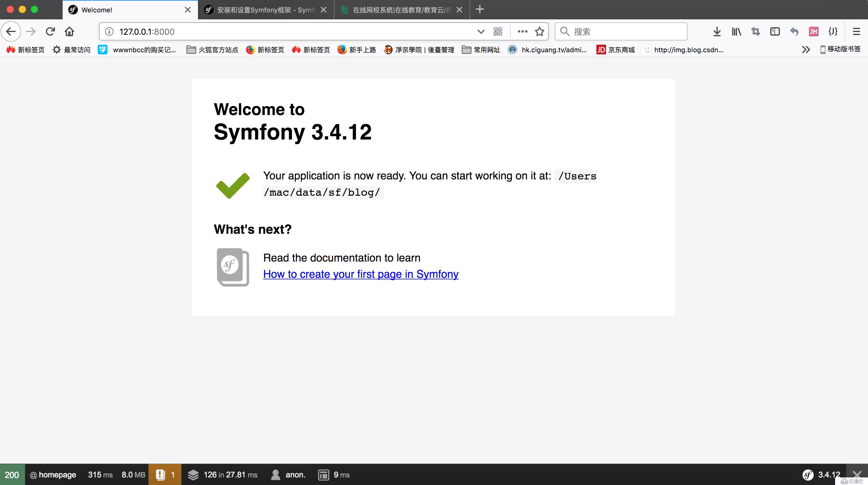Show more bookmarks with double chevron
Image resolution: width=868 pixels, height=485 pixels.
806,50
